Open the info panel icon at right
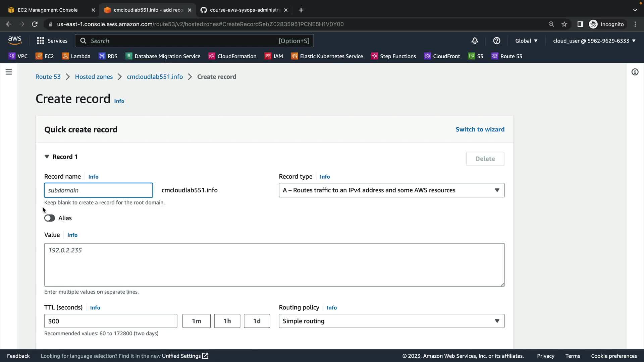The width and height of the screenshot is (644, 362). (x=635, y=72)
